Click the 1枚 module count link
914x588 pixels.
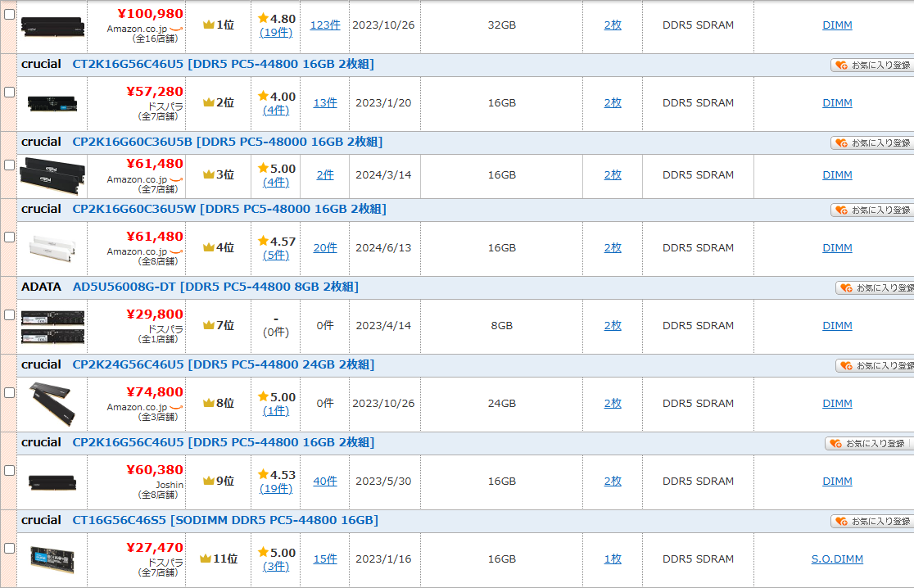pyautogui.click(x=613, y=559)
